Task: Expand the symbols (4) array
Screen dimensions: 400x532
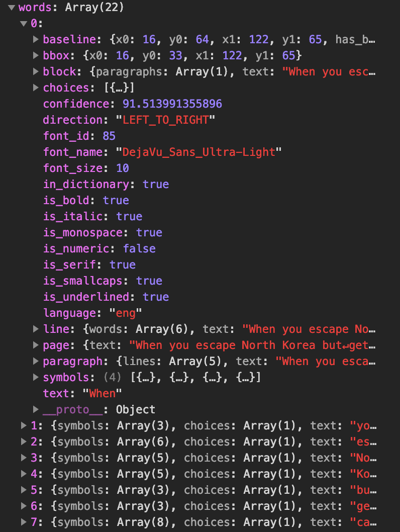Action: click(x=36, y=377)
